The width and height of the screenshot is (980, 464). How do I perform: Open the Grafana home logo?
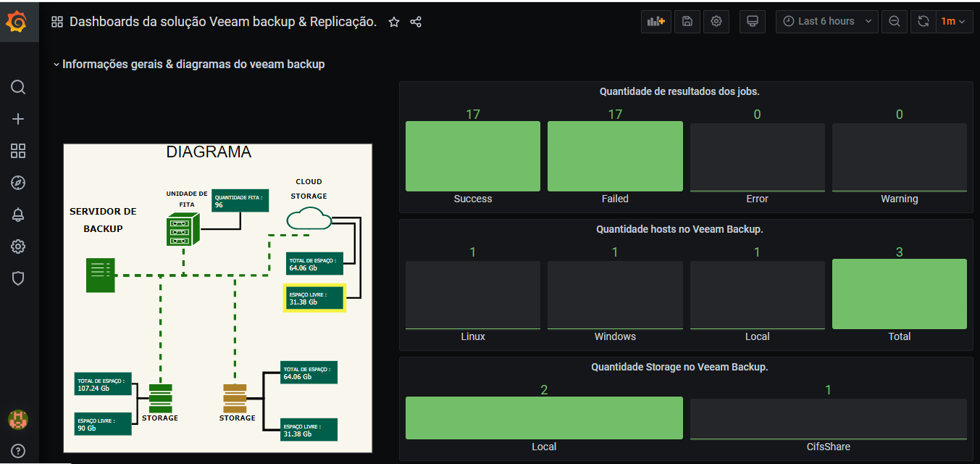(17, 22)
